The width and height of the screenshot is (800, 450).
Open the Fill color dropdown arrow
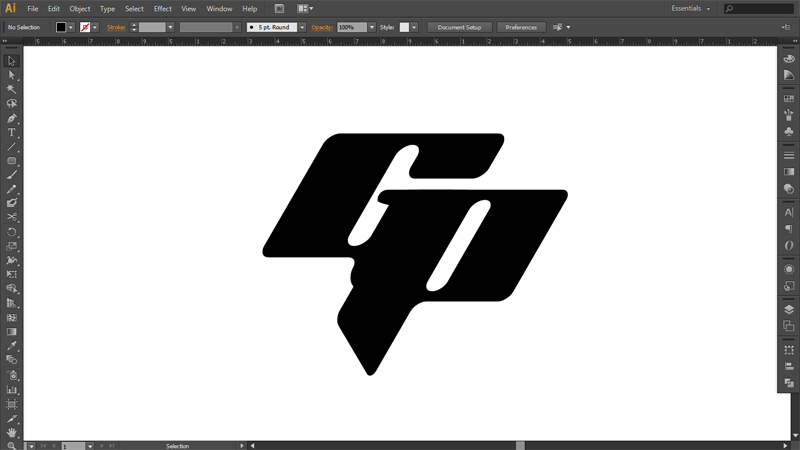pos(72,27)
